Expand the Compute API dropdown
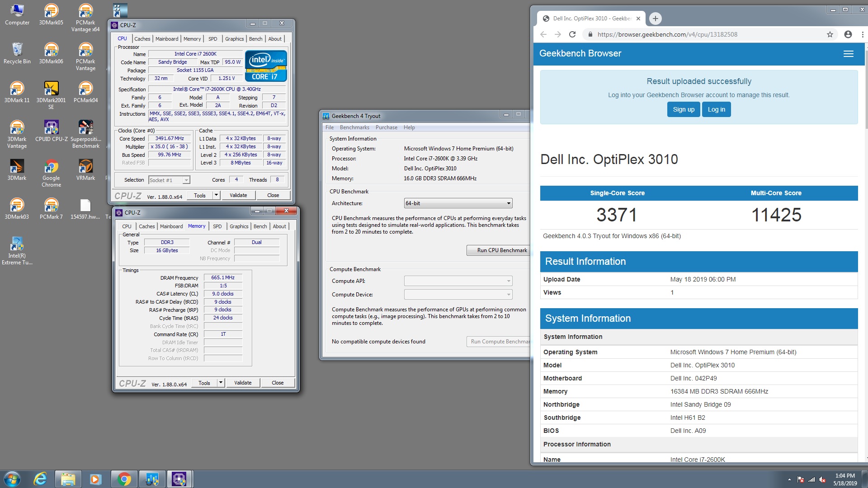 coord(458,281)
